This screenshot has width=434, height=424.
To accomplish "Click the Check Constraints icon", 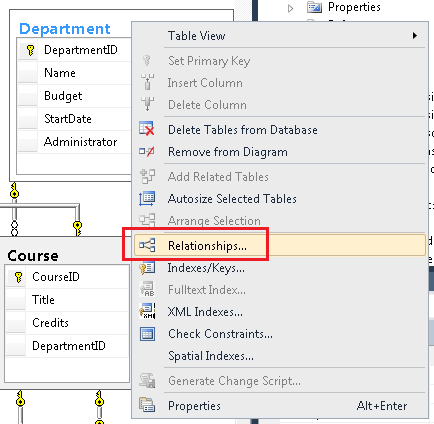I will [147, 334].
